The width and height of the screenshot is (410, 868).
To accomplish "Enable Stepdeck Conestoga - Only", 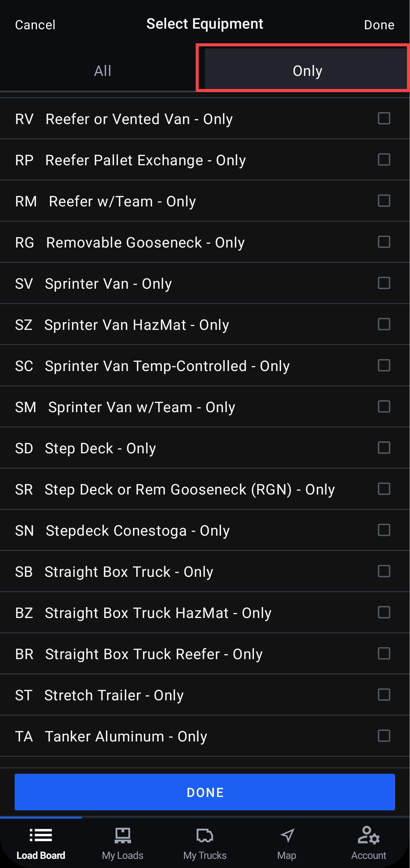I will pos(384,530).
